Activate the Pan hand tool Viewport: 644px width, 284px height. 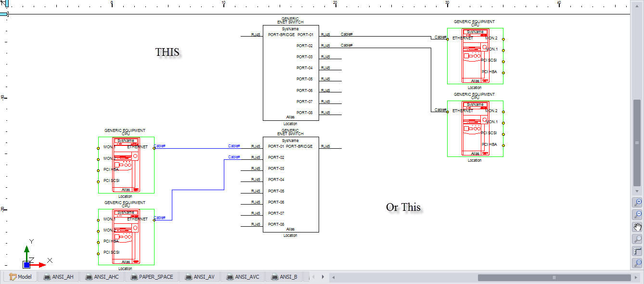coord(638,227)
